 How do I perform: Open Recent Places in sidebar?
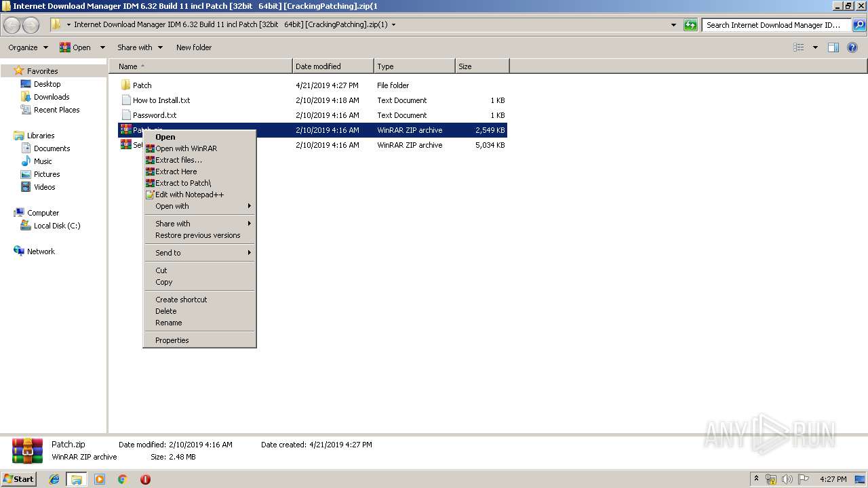click(56, 110)
